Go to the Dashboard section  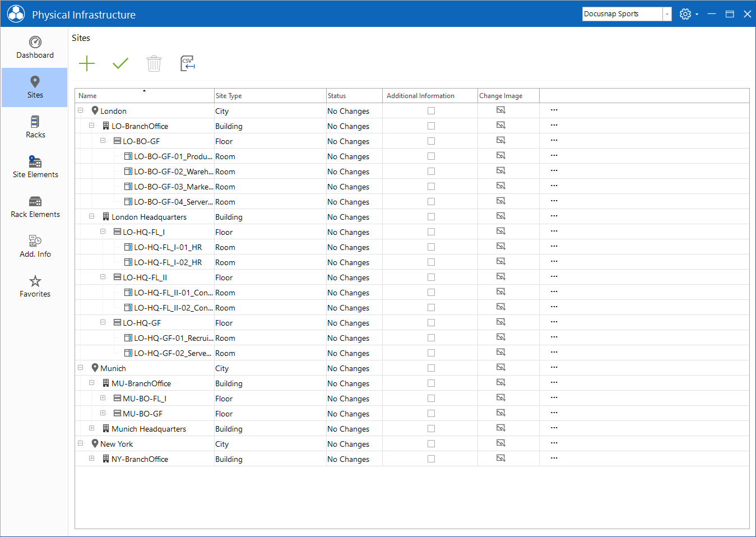tap(35, 48)
